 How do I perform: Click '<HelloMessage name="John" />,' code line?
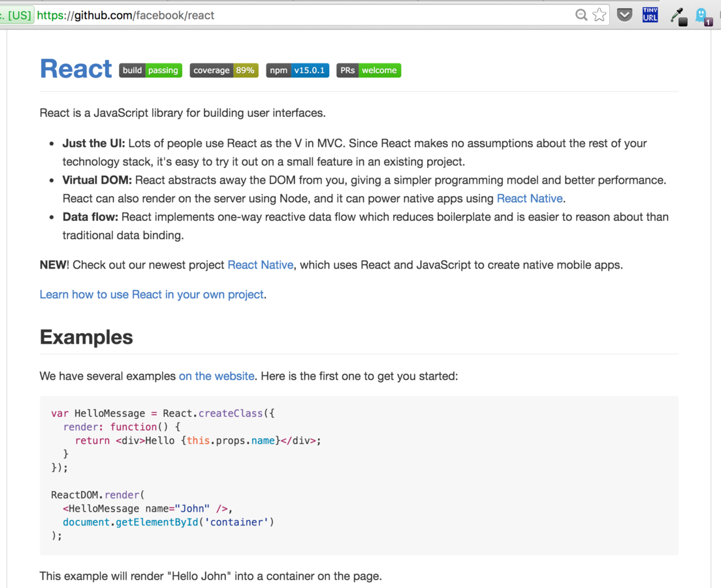[148, 508]
